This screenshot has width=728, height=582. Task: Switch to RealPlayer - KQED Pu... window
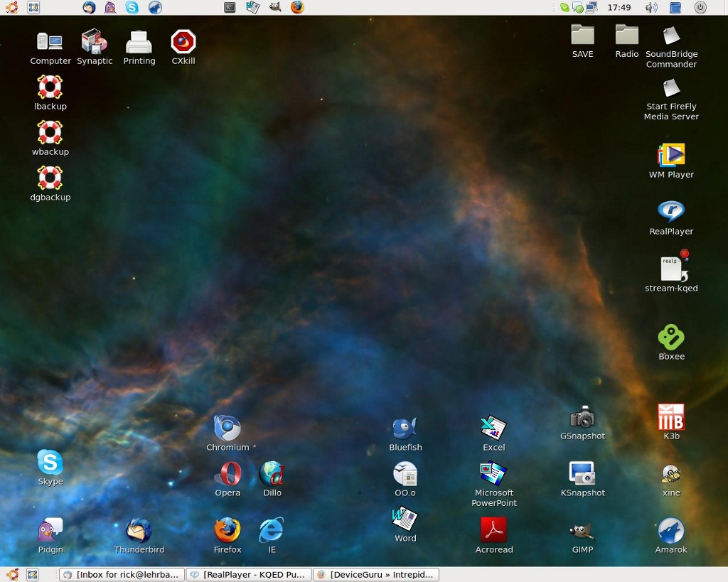(249, 575)
